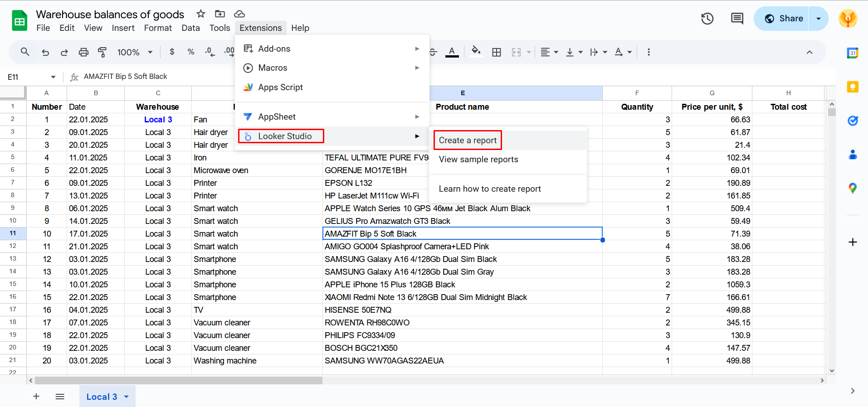
Task: Open the borders tool
Action: pyautogui.click(x=497, y=52)
